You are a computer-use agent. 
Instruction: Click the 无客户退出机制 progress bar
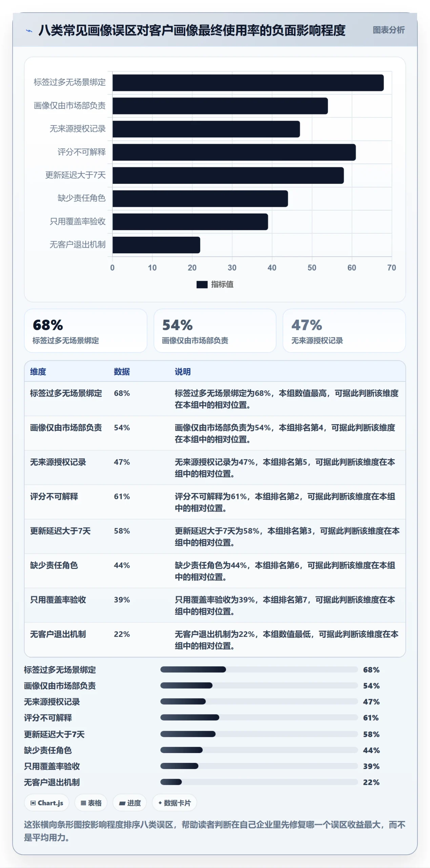pos(259,782)
